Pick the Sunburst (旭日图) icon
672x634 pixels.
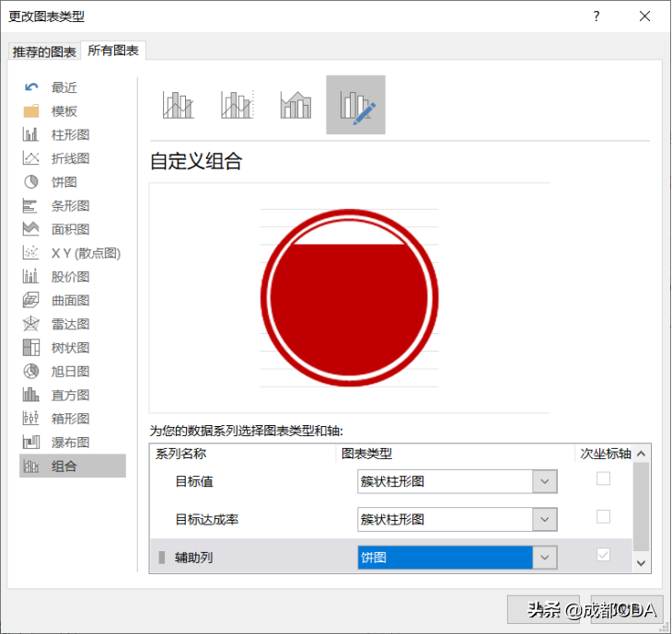31,371
